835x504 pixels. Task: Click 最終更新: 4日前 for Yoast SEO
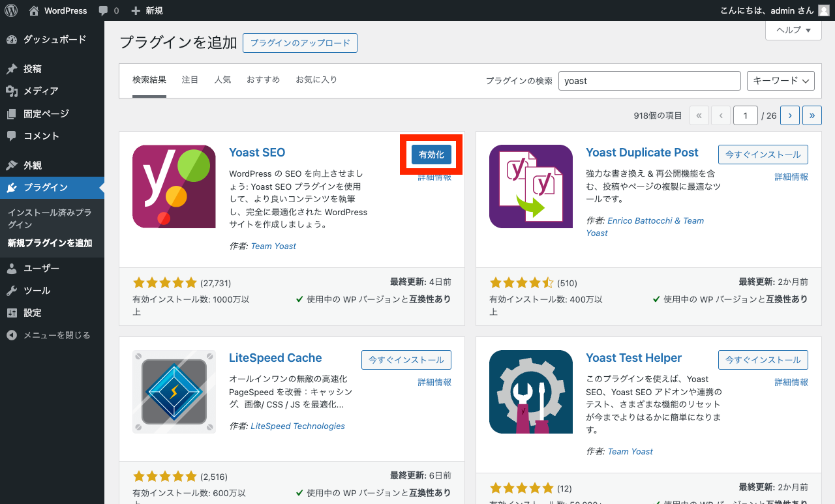pyautogui.click(x=421, y=282)
